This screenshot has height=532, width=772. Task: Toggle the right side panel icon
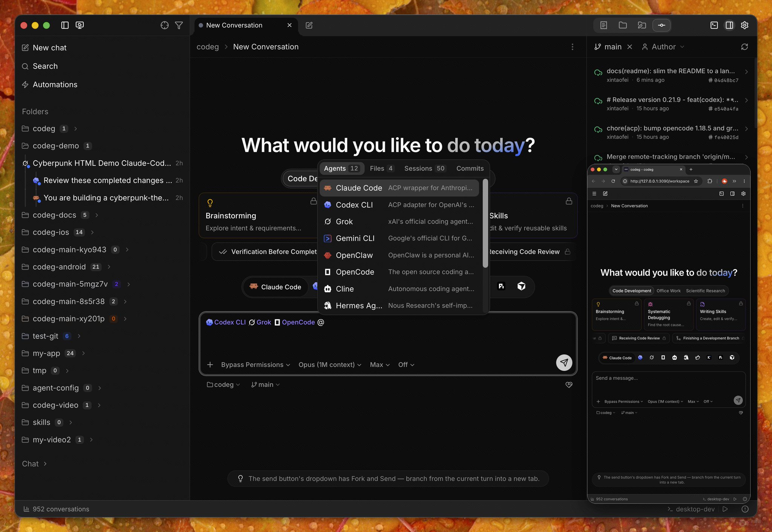pyautogui.click(x=729, y=25)
